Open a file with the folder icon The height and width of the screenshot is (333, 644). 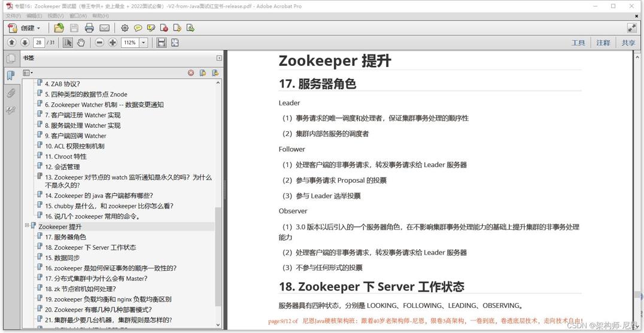(x=59, y=28)
